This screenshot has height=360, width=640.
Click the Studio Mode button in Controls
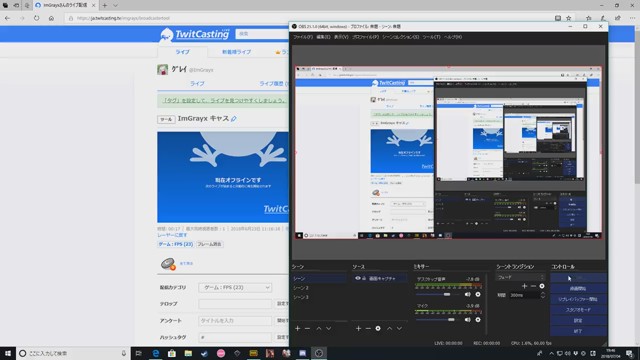[x=578, y=310]
